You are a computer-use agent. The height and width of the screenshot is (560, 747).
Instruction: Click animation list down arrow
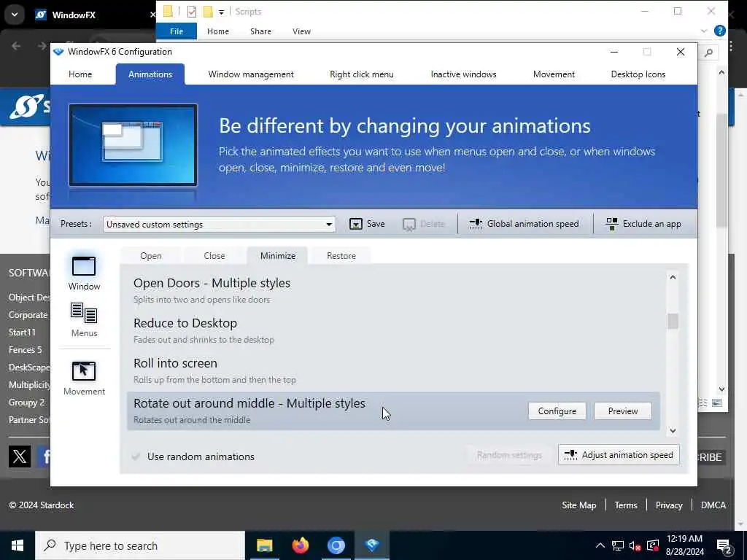tap(673, 430)
